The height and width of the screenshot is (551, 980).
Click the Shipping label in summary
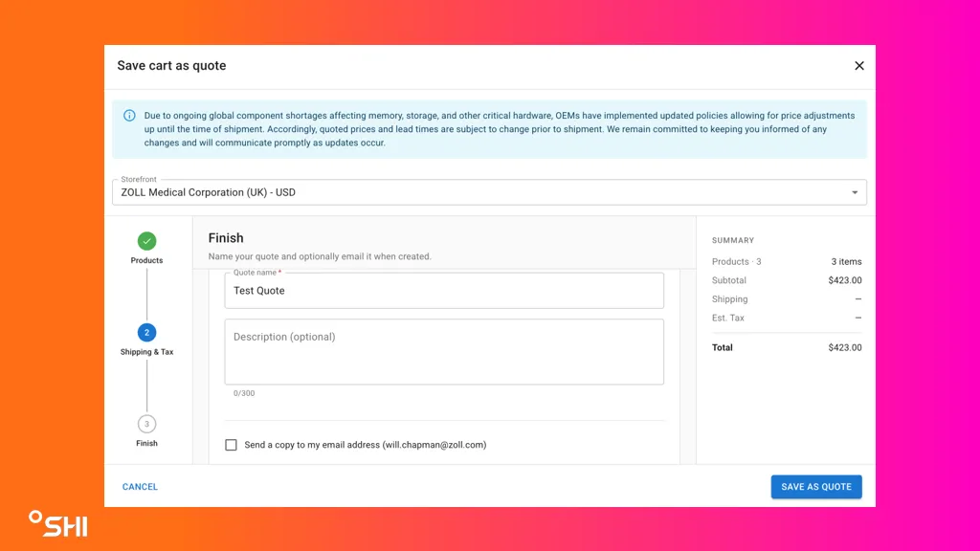[729, 299]
